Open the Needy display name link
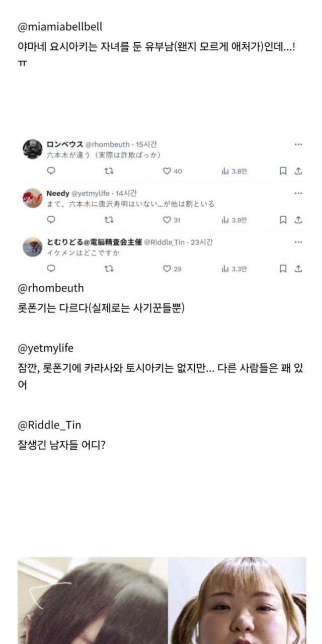The image size is (322, 644). [x=57, y=193]
